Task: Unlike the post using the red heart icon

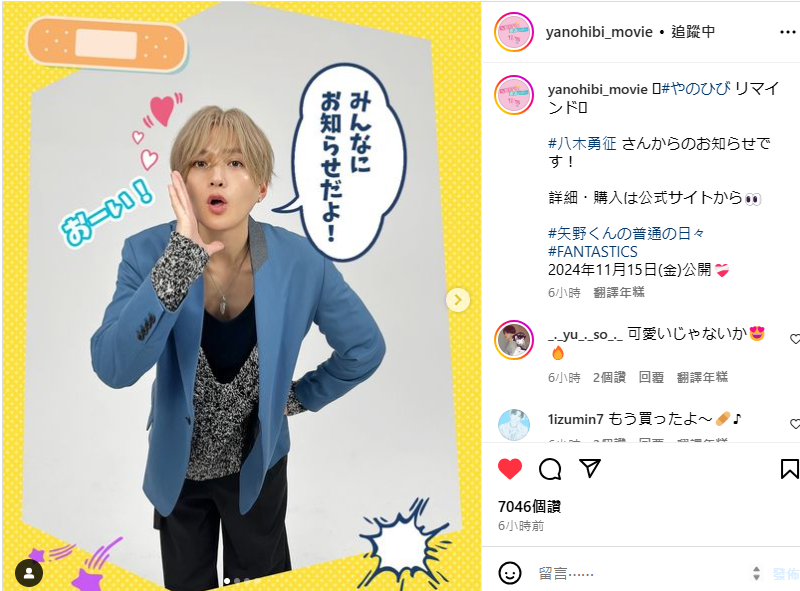Action: click(510, 469)
